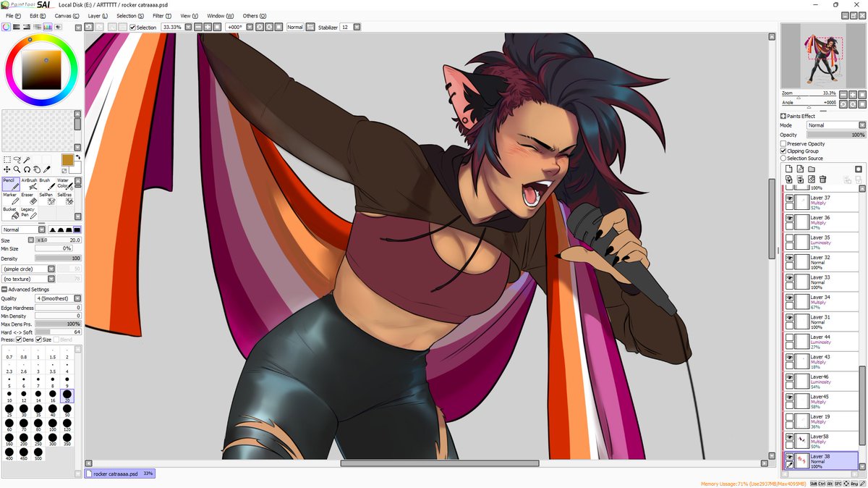
Task: Select the rectangular selection tool
Action: (x=7, y=160)
